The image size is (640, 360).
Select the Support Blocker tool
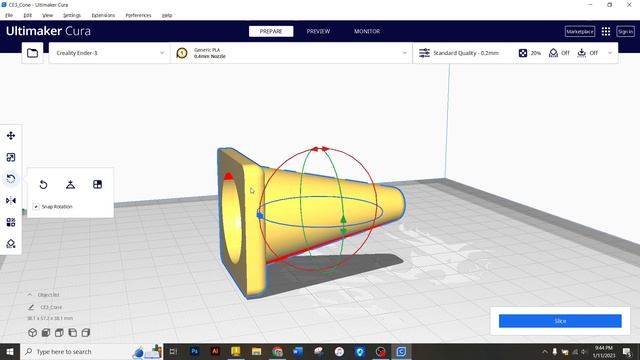click(11, 244)
